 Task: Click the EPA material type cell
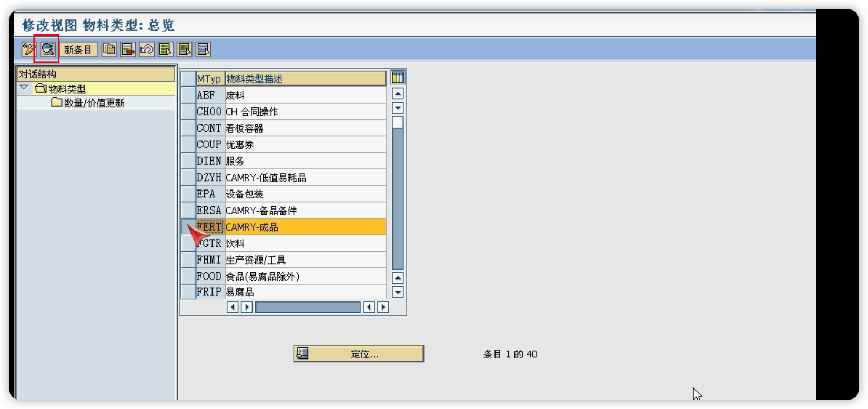[x=210, y=194]
